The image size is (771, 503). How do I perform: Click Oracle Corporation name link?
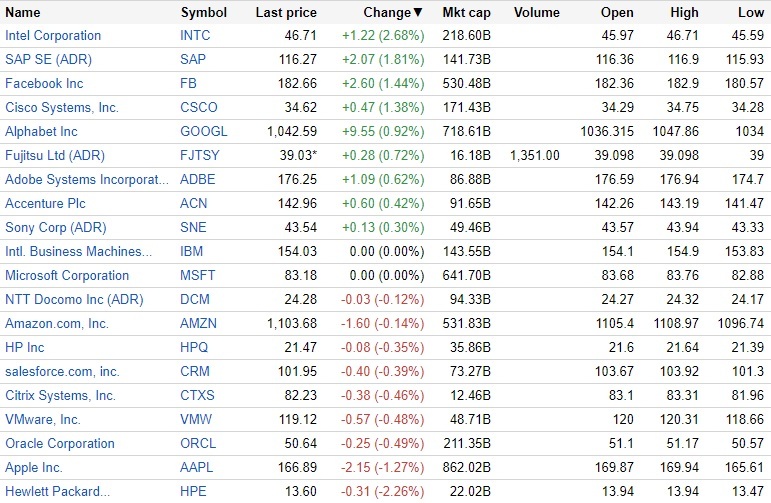tap(59, 443)
